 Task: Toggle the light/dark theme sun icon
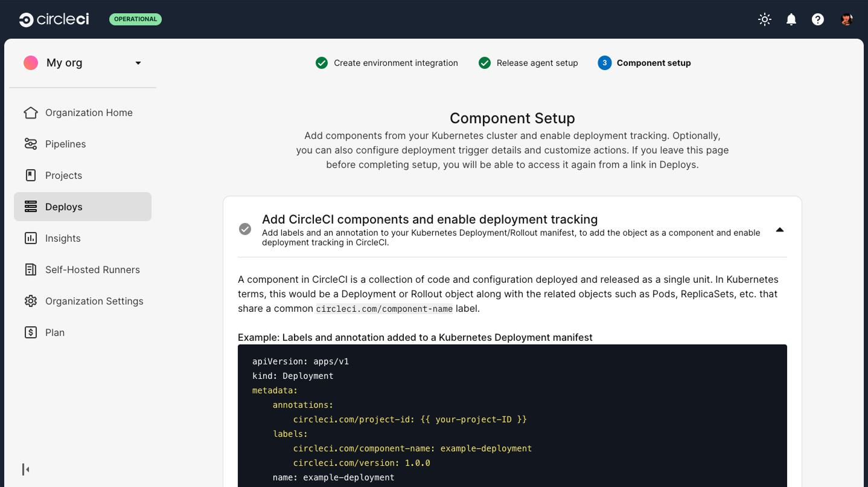pos(765,19)
